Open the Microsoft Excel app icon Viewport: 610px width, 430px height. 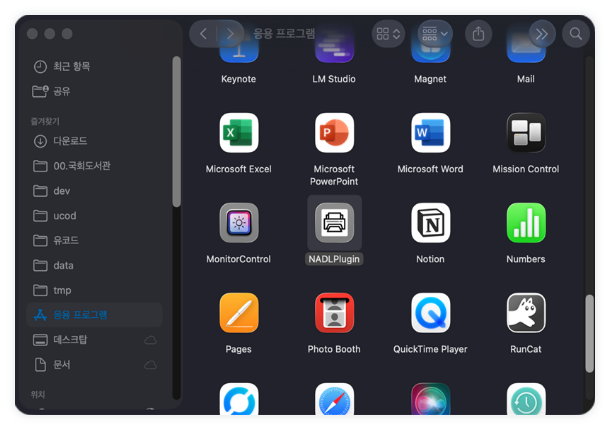(239, 133)
